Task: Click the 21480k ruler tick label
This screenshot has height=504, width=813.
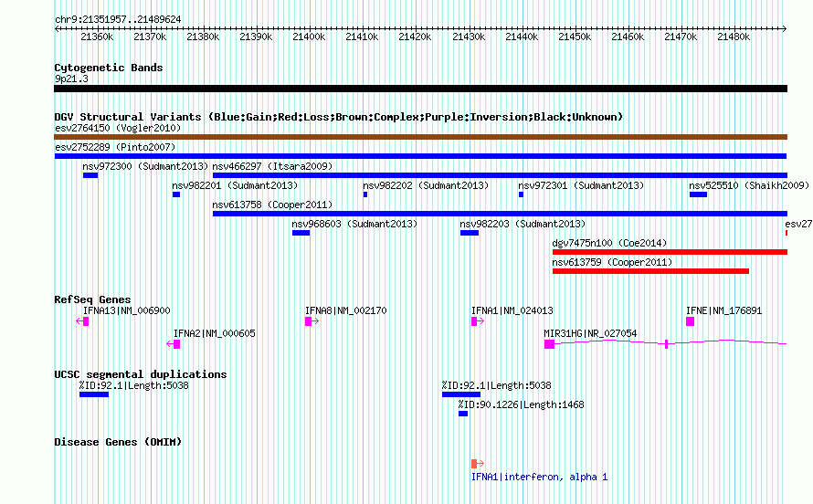Action: (734, 37)
